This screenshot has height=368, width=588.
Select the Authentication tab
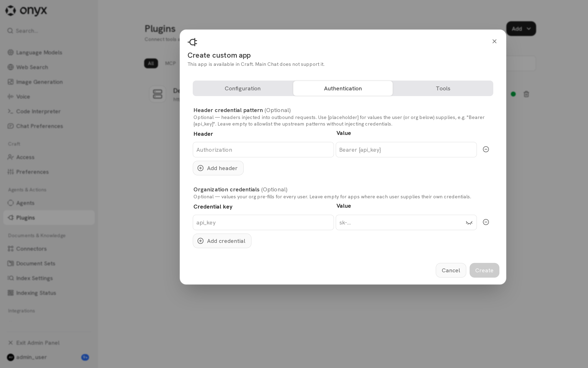(343, 88)
